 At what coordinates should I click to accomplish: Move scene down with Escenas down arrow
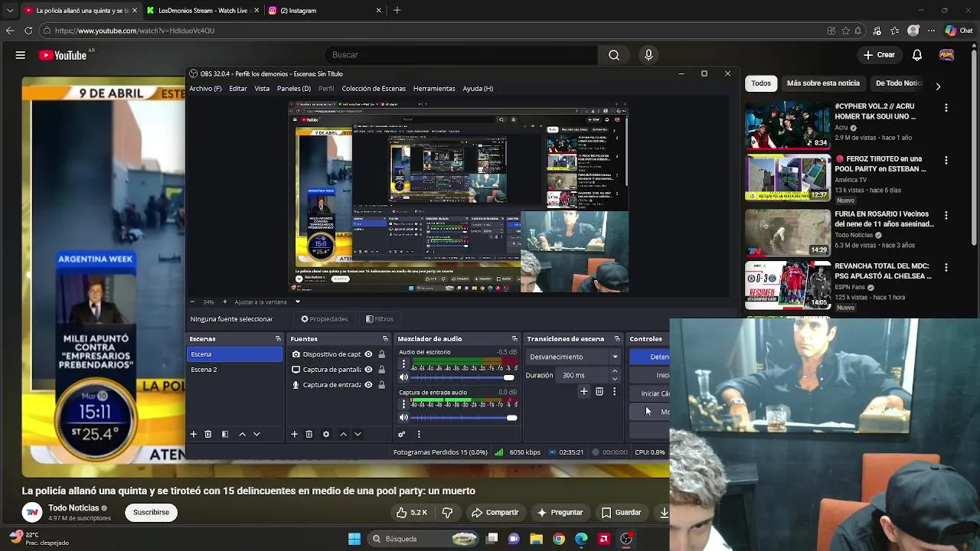[x=256, y=434]
